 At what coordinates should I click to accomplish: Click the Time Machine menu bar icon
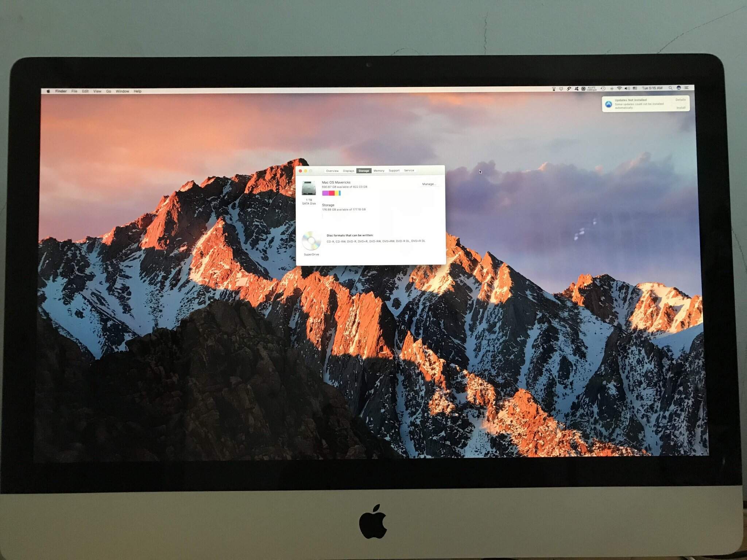coord(603,88)
